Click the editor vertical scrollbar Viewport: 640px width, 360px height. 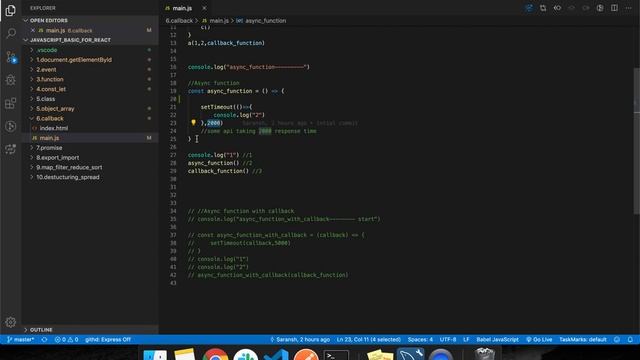[x=636, y=141]
